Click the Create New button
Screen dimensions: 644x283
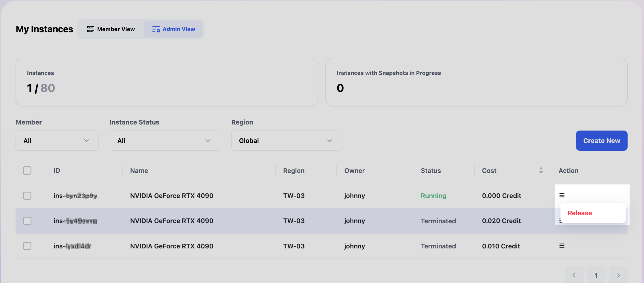pyautogui.click(x=601, y=141)
